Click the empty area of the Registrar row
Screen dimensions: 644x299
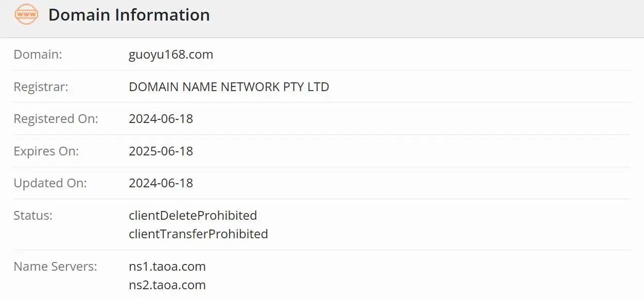(x=479, y=87)
